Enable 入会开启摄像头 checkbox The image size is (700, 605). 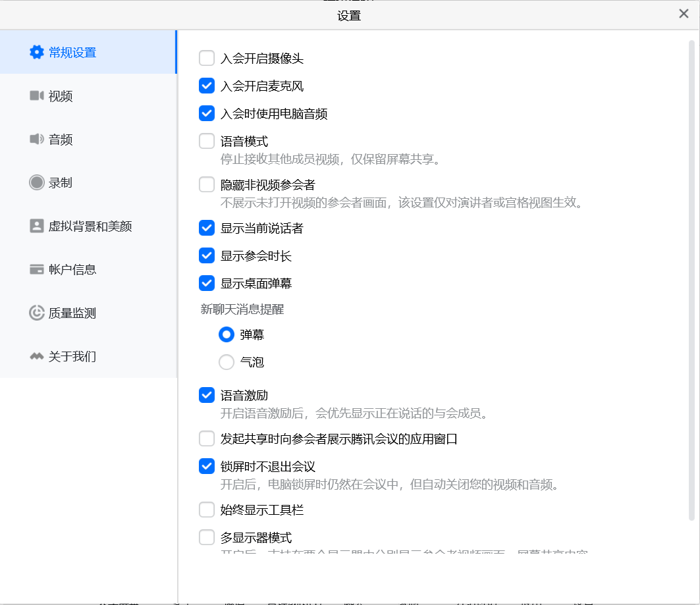(x=207, y=58)
